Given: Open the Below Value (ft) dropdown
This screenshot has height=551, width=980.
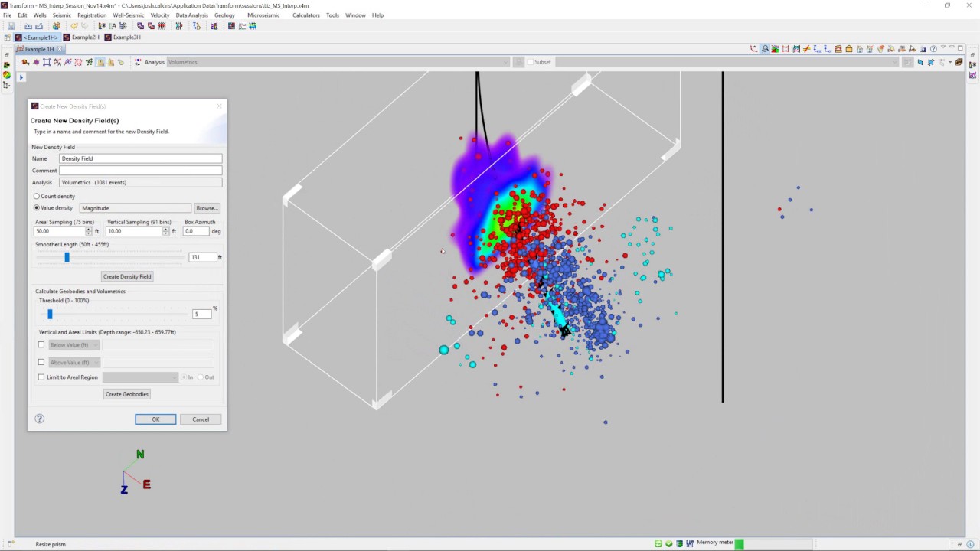Looking at the screenshot, I should click(74, 345).
